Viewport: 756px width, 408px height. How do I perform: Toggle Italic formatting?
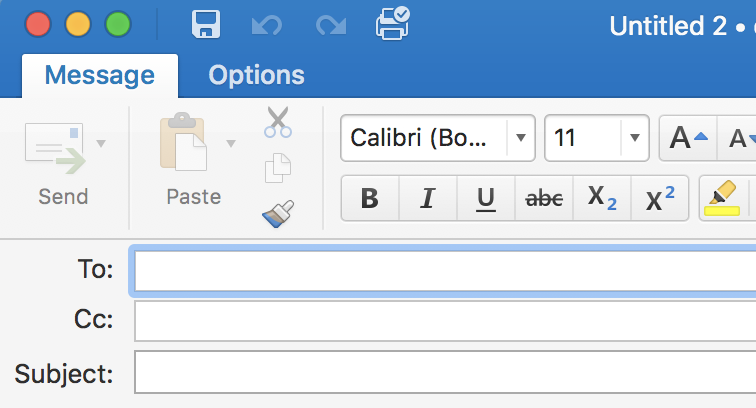(x=428, y=198)
